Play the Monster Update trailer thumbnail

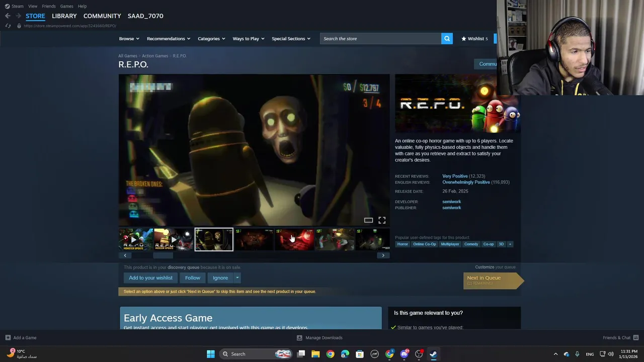[136, 240]
